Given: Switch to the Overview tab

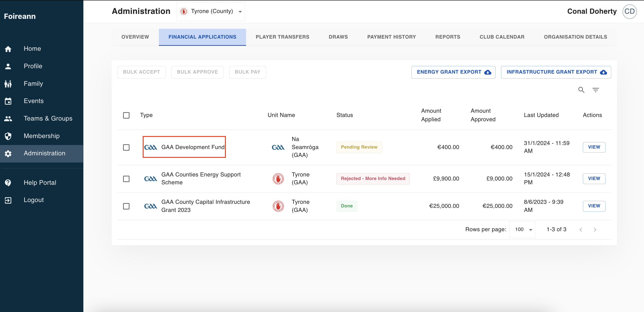Looking at the screenshot, I should (135, 37).
